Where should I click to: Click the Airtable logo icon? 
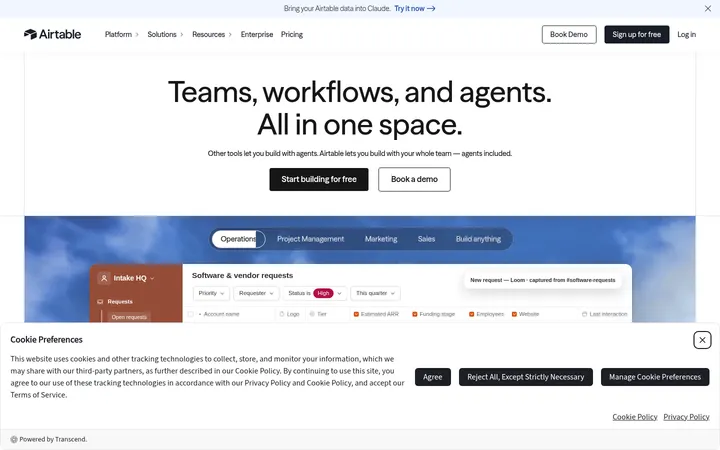tap(30, 34)
